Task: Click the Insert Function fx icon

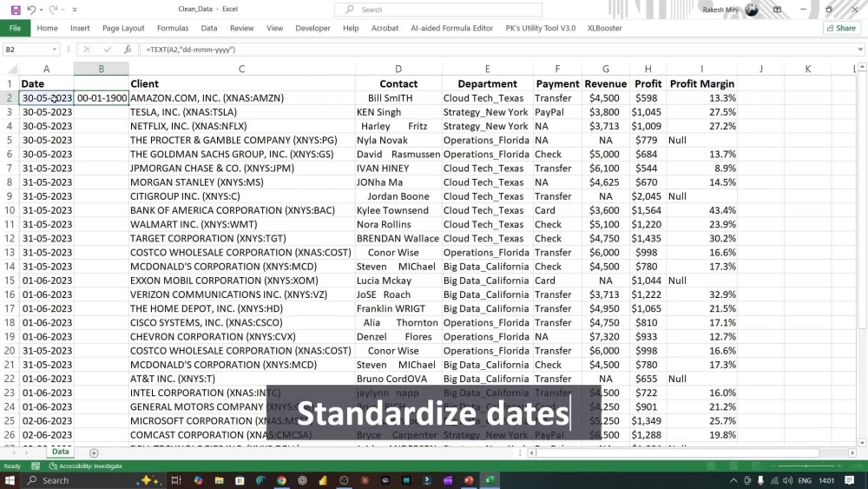Action: 128,50
